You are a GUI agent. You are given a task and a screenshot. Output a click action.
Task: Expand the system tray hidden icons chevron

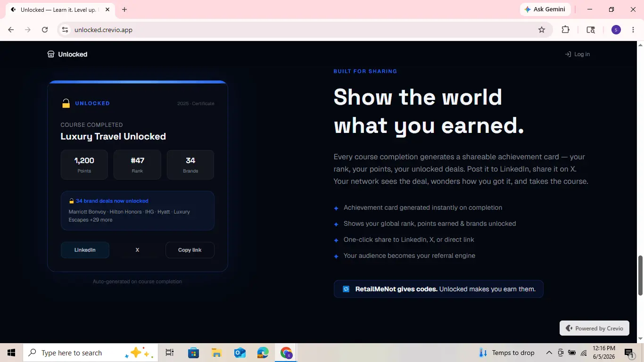(549, 353)
